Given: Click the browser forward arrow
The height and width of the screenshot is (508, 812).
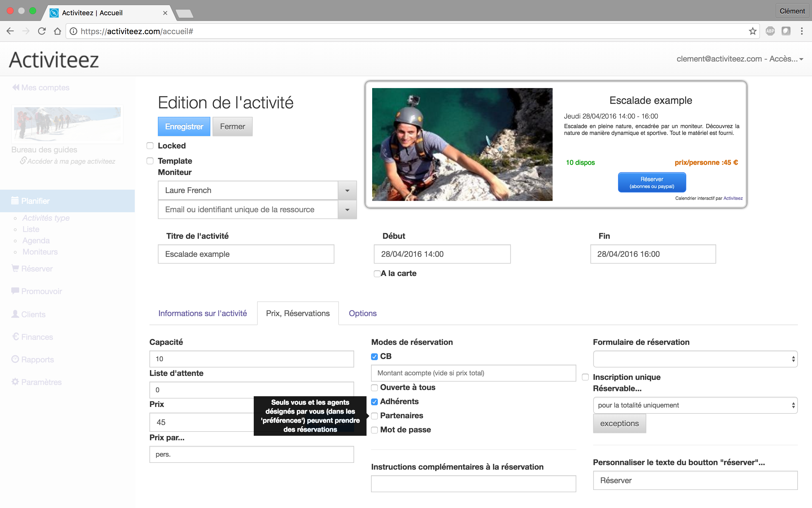Looking at the screenshot, I should (x=26, y=31).
